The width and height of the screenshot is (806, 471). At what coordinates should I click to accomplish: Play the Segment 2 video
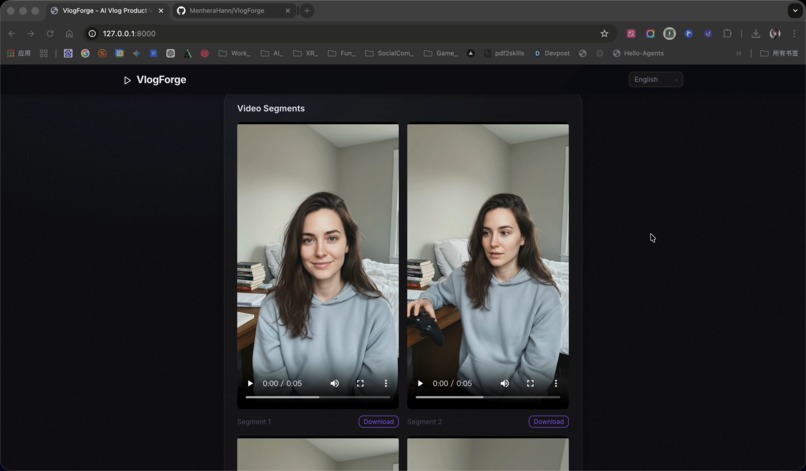pos(420,383)
